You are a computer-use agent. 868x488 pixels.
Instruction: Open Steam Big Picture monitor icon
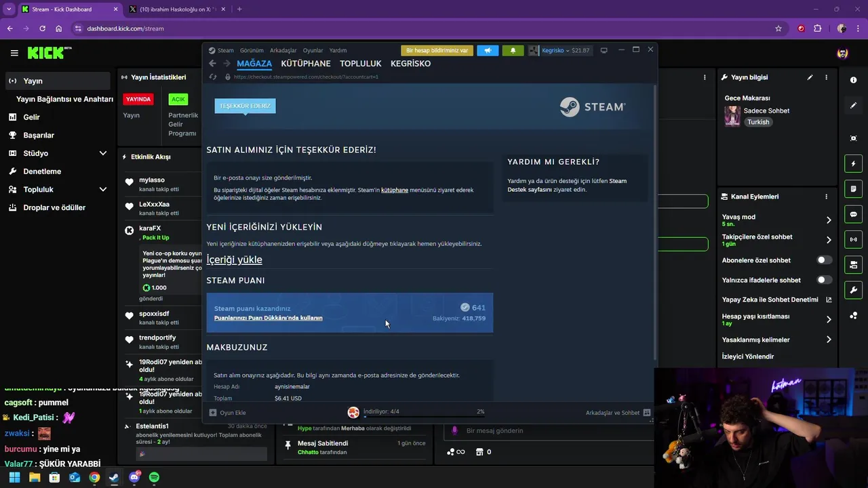(x=604, y=50)
